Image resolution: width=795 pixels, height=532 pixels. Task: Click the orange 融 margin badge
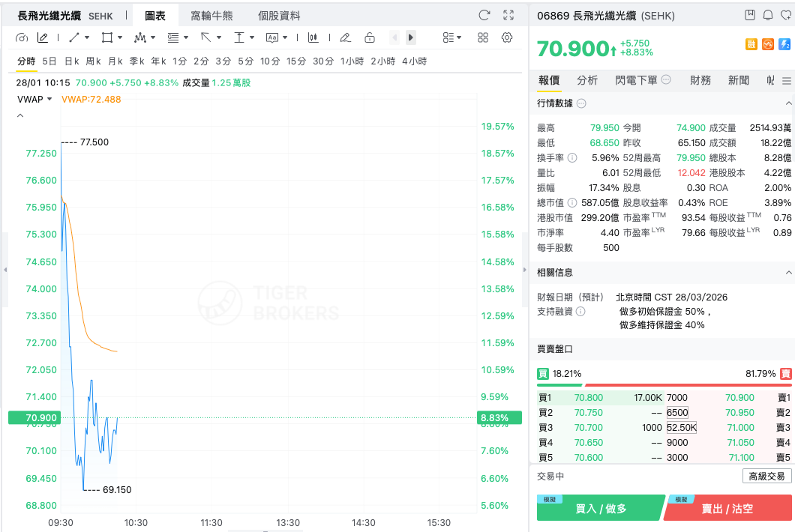point(751,45)
